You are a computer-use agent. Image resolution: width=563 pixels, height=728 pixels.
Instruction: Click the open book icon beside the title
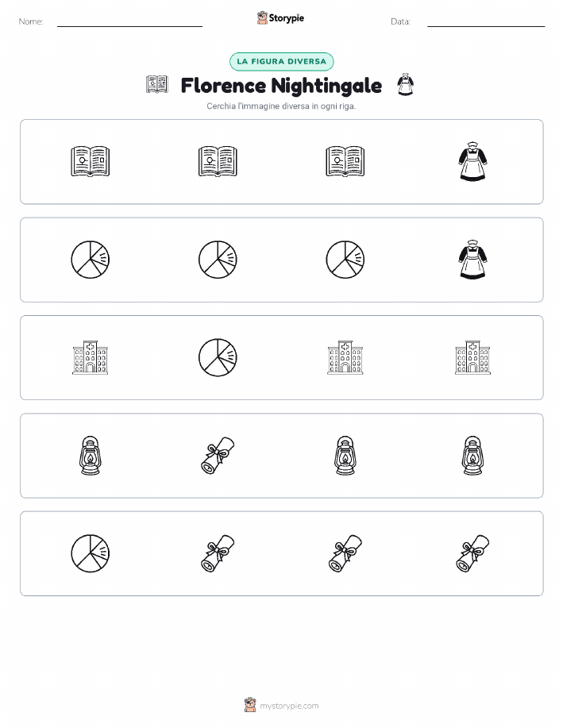pyautogui.click(x=157, y=85)
